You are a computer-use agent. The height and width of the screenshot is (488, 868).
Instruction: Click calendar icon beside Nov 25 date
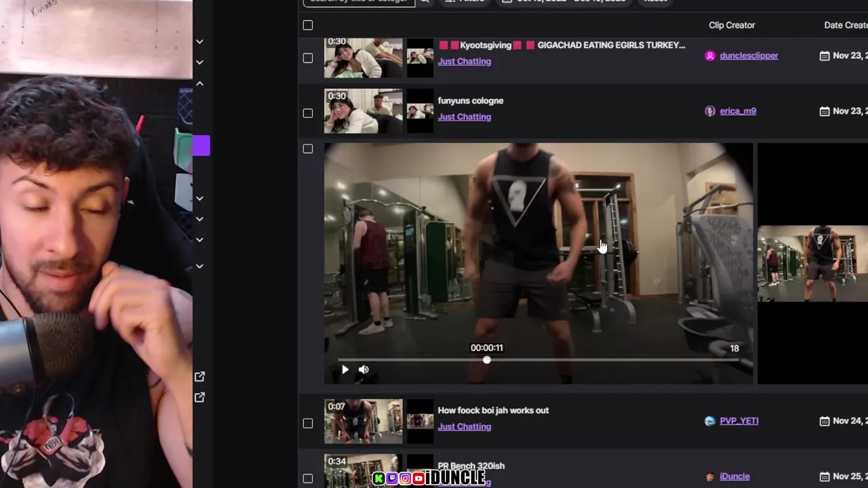[825, 476]
